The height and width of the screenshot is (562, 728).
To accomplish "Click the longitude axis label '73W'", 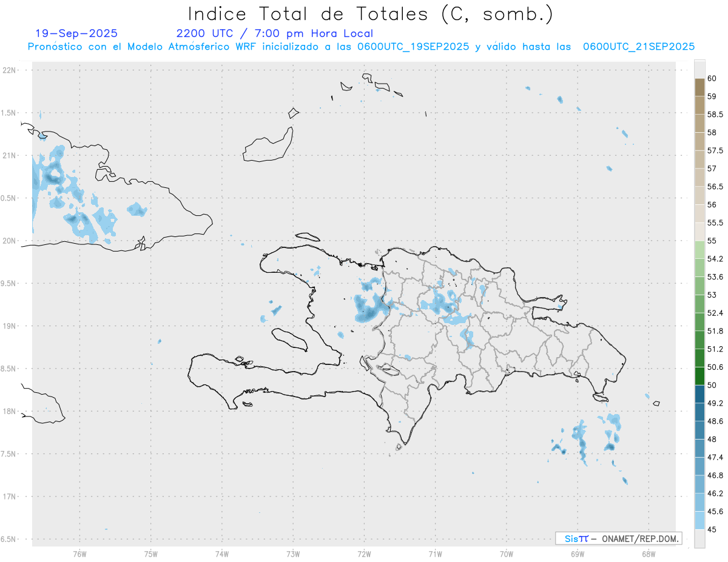I will 293,554.
